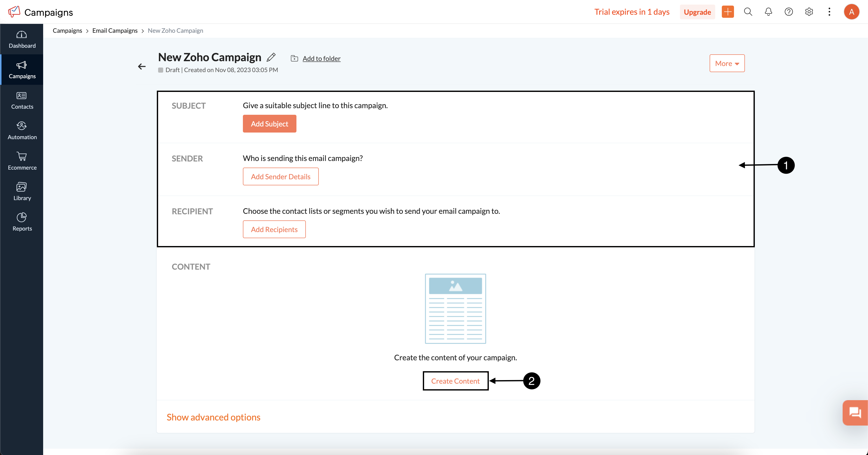Image resolution: width=868 pixels, height=455 pixels.
Task: Open notifications bell
Action: point(768,12)
